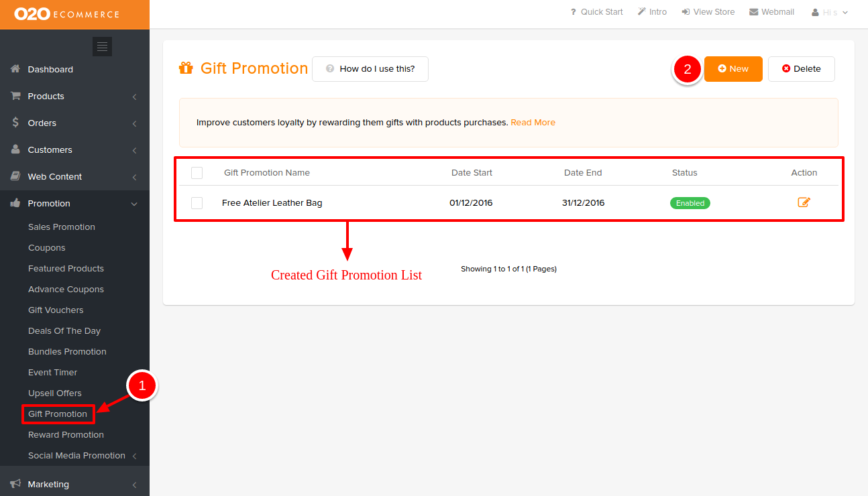Open the user account dropdown
This screenshot has height=496, width=868.
tap(830, 12)
